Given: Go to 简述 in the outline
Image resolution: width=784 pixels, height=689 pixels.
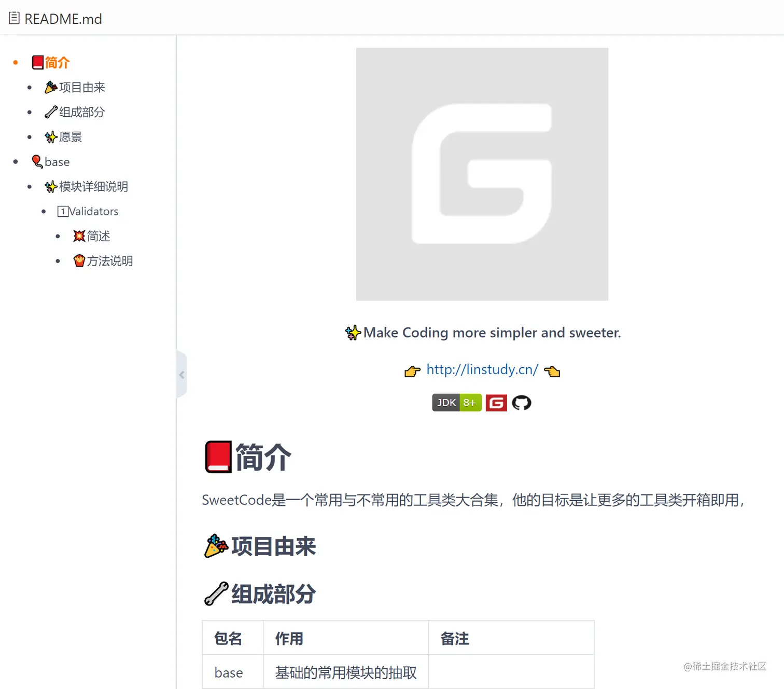Looking at the screenshot, I should coord(92,236).
